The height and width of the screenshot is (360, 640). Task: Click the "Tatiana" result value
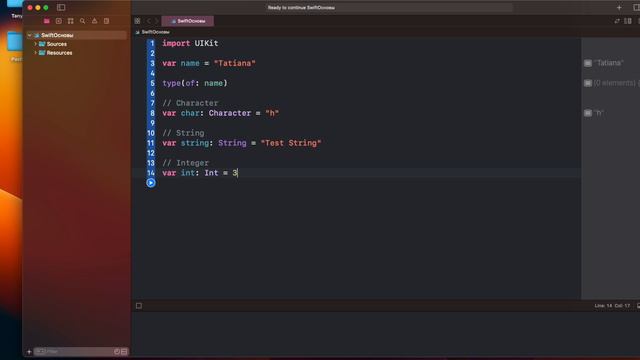point(609,63)
